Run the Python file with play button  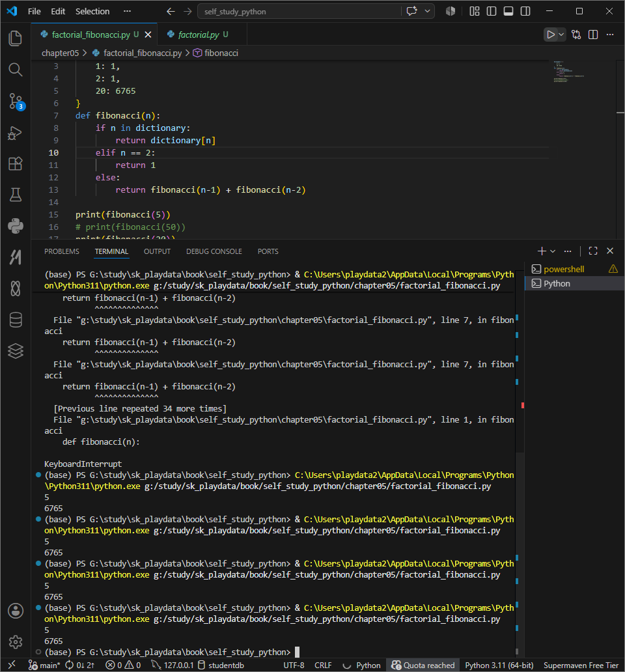pos(551,35)
